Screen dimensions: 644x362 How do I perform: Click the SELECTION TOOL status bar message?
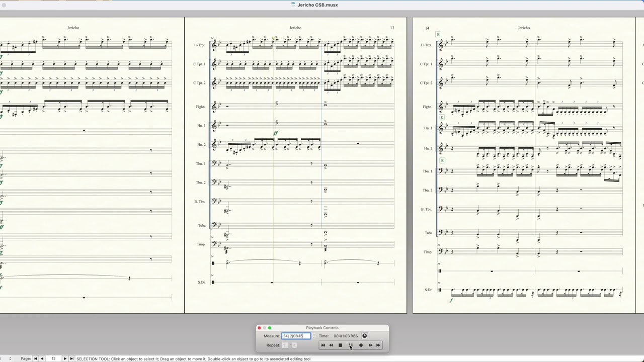[194, 359]
